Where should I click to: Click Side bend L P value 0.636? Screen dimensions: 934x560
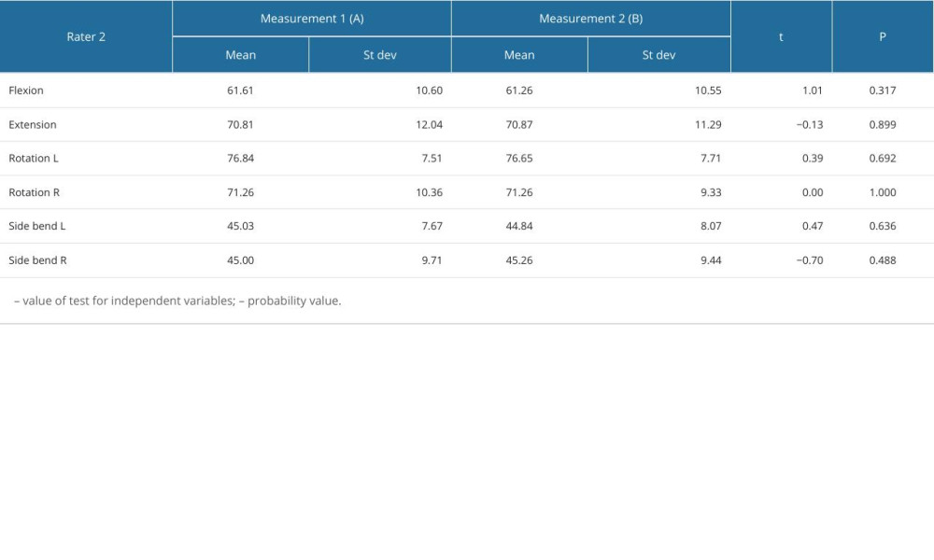883,226
